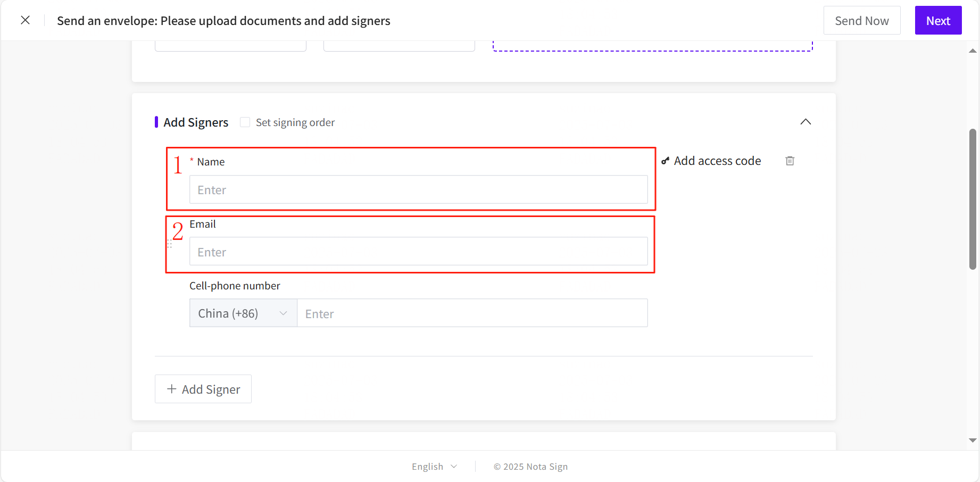Click the cell-phone number input field
The width and height of the screenshot is (980, 482).
[x=472, y=313]
